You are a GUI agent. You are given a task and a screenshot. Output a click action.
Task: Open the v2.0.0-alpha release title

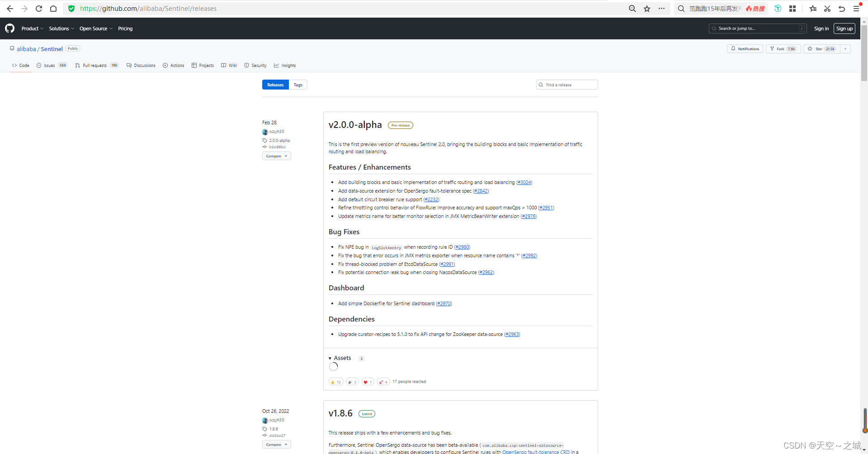pos(355,125)
